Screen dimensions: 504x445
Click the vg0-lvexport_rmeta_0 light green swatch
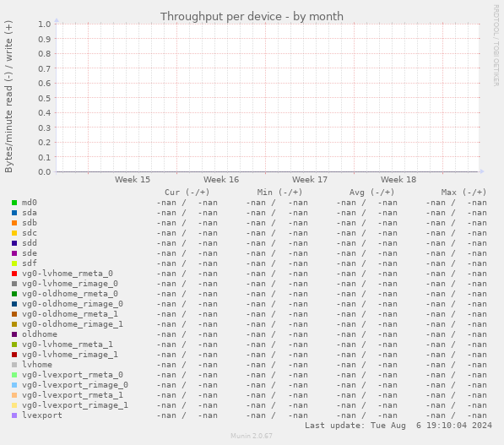(14, 375)
